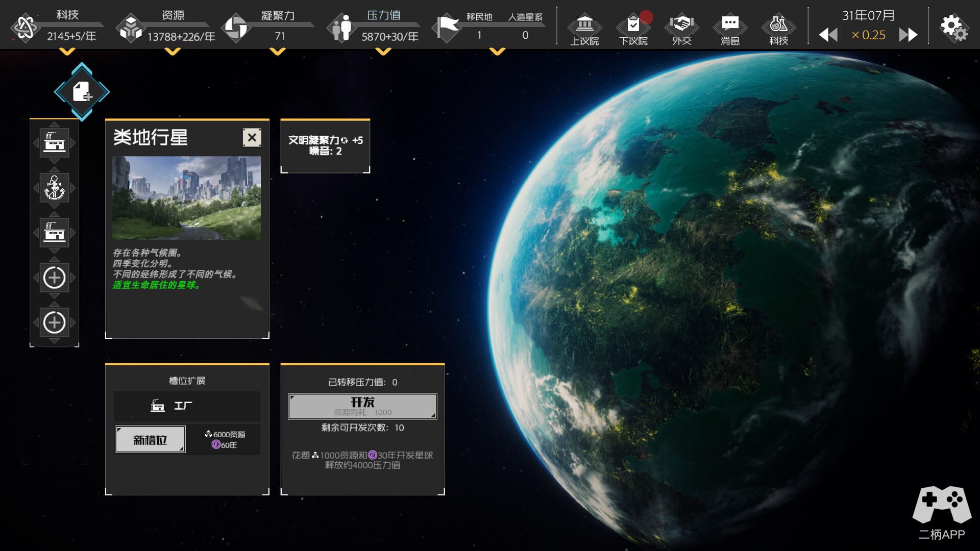Click the terrestrial planet landscape thumbnail
Image resolution: width=980 pixels, height=551 pixels.
click(186, 198)
